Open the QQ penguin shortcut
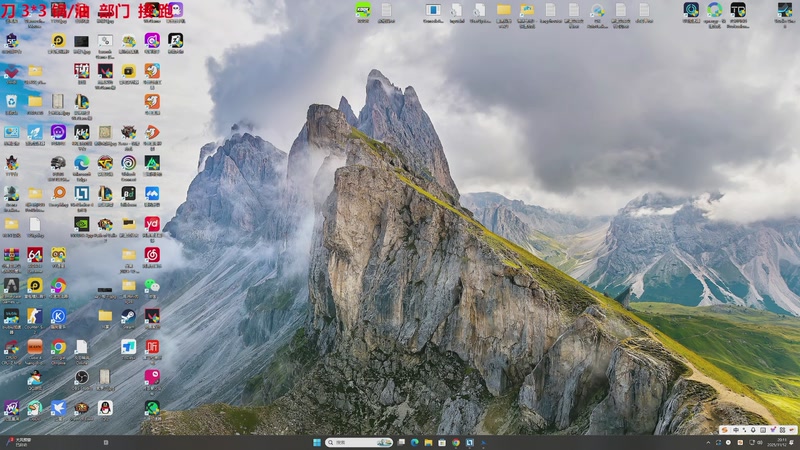Image resolution: width=800 pixels, height=450 pixels. [105, 408]
